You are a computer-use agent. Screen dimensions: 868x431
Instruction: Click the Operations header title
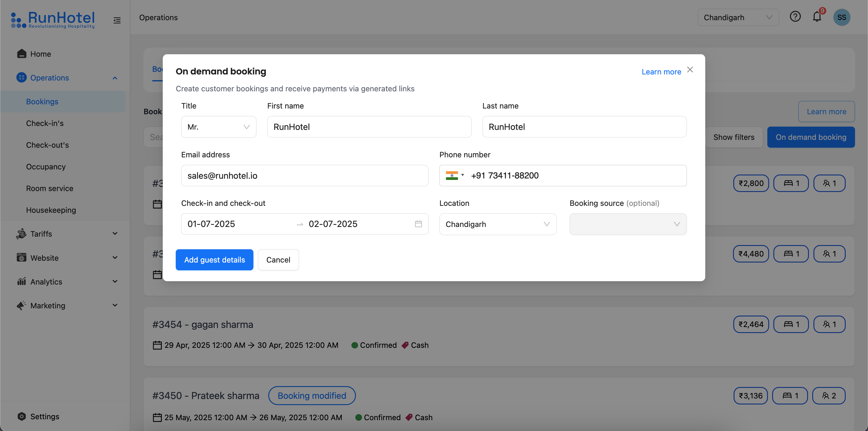pyautogui.click(x=158, y=17)
